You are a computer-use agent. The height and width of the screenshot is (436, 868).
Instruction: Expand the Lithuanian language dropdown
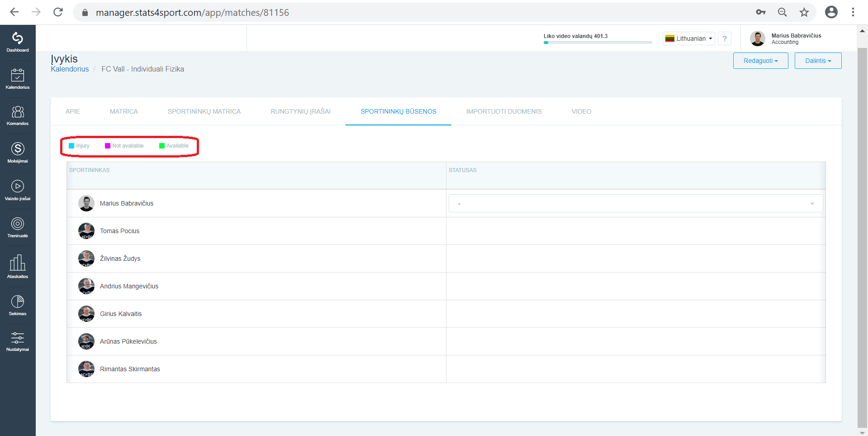(x=689, y=38)
